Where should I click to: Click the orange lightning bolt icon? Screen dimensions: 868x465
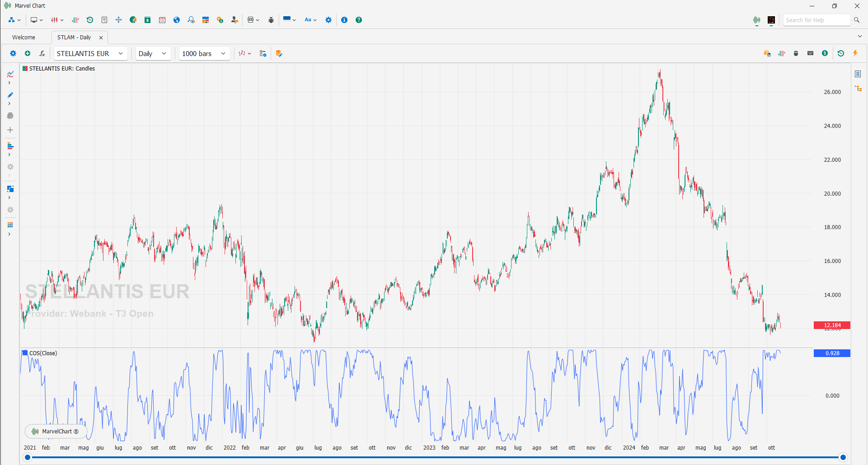tap(855, 53)
